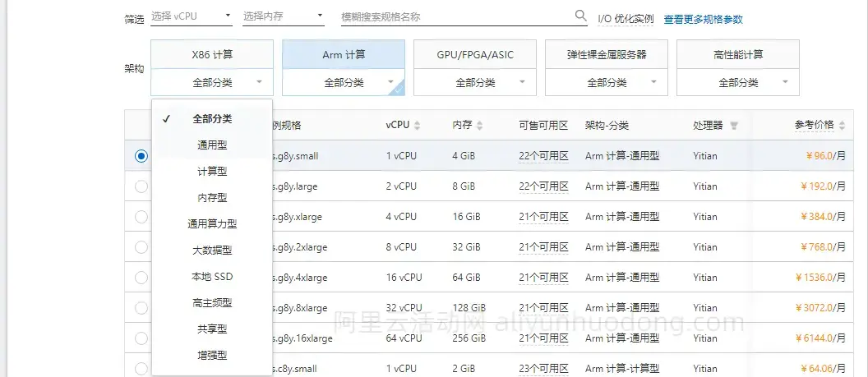This screenshot has width=868, height=377.
Task: Open 高性能计算 全部分类 dropdown
Action: [x=738, y=82]
